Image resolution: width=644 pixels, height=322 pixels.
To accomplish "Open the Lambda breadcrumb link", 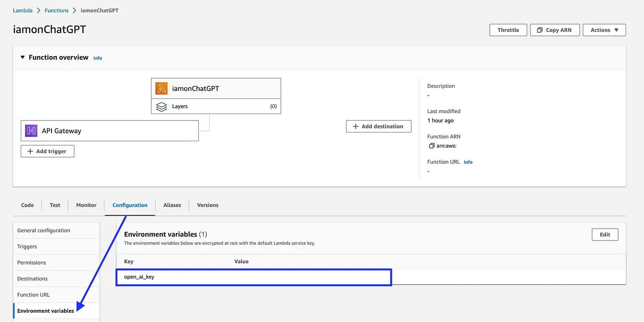I will tap(23, 10).
